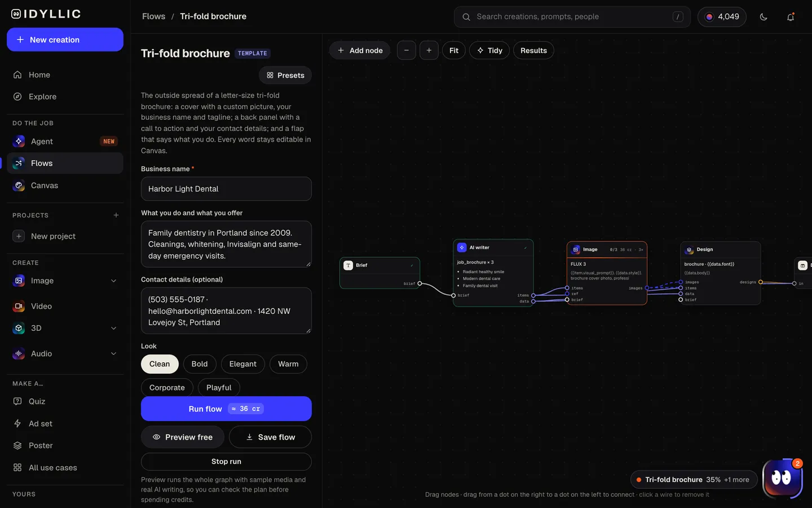Expand the 3D create submenu
The width and height of the screenshot is (812, 508).
point(113,328)
